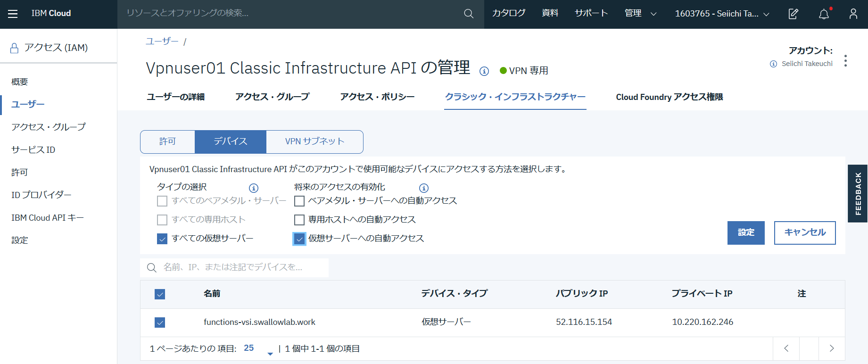Focus the device name/IP search field
868x364 pixels.
(x=234, y=268)
